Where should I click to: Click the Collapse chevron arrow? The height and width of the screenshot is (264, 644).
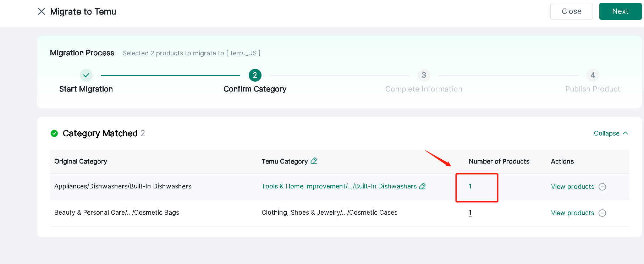pos(625,133)
